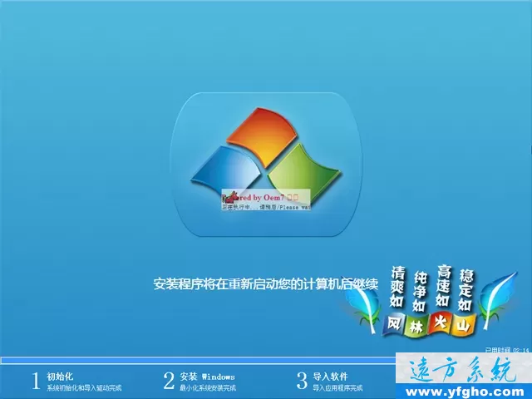Click the Windows flag logo in the center
The image size is (532, 399).
(266, 156)
